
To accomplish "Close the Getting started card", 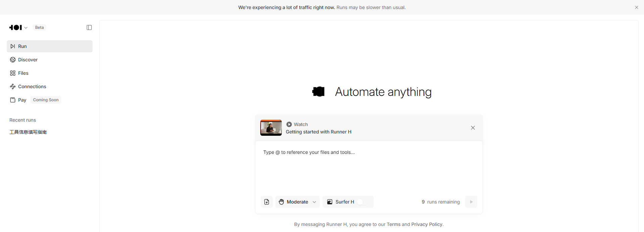I will pyautogui.click(x=473, y=128).
